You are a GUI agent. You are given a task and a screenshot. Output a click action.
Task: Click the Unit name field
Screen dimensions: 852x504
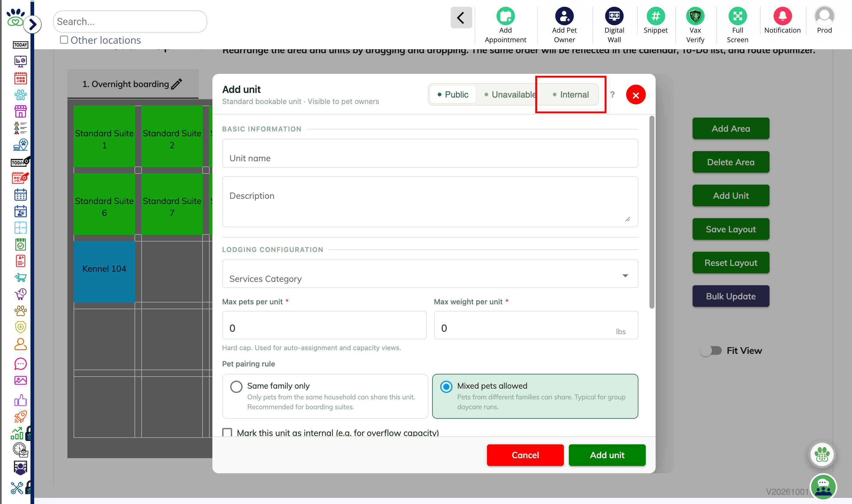430,153
